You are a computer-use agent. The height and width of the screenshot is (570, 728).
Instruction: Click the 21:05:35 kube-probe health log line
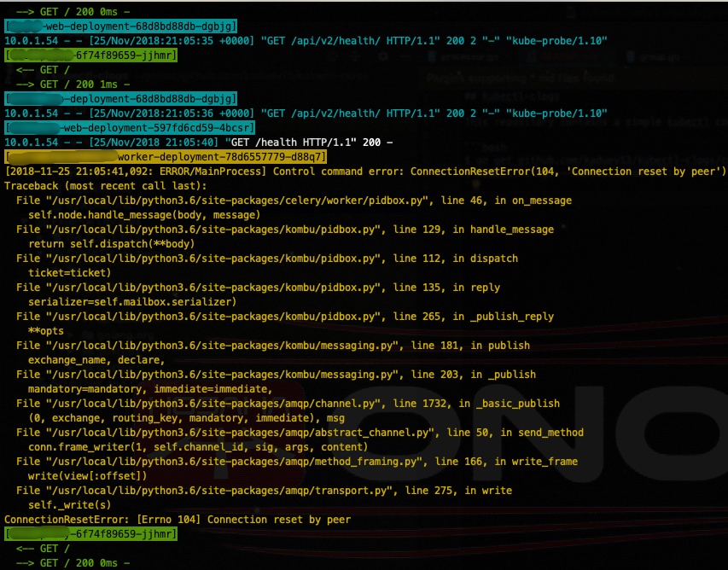click(x=306, y=41)
